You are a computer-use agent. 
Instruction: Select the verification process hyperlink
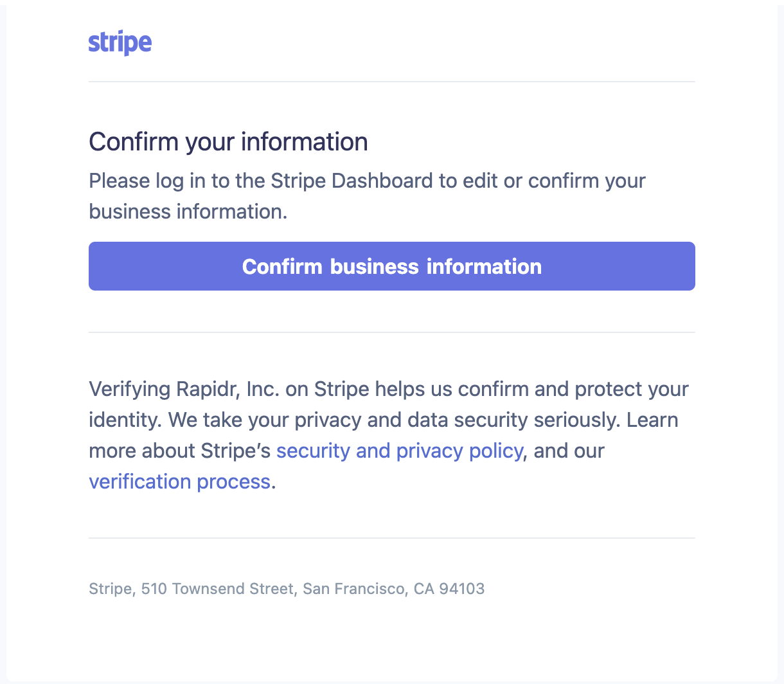coord(180,481)
